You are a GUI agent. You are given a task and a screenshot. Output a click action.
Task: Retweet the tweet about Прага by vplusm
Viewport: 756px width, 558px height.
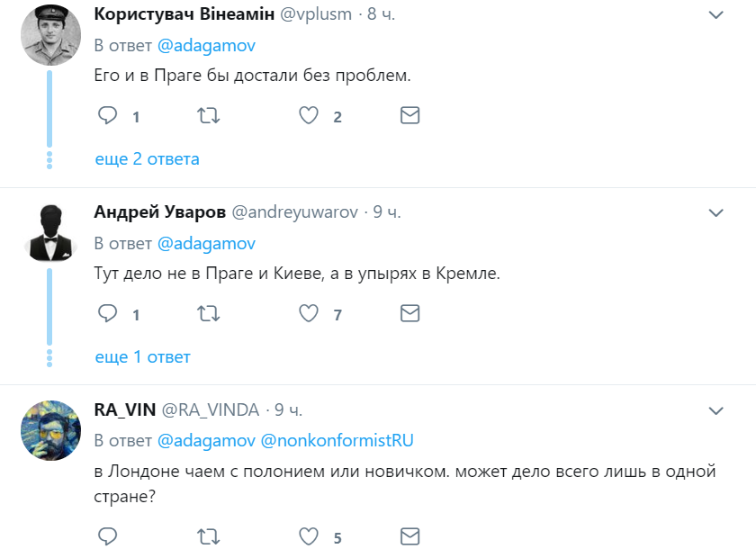[x=209, y=116]
